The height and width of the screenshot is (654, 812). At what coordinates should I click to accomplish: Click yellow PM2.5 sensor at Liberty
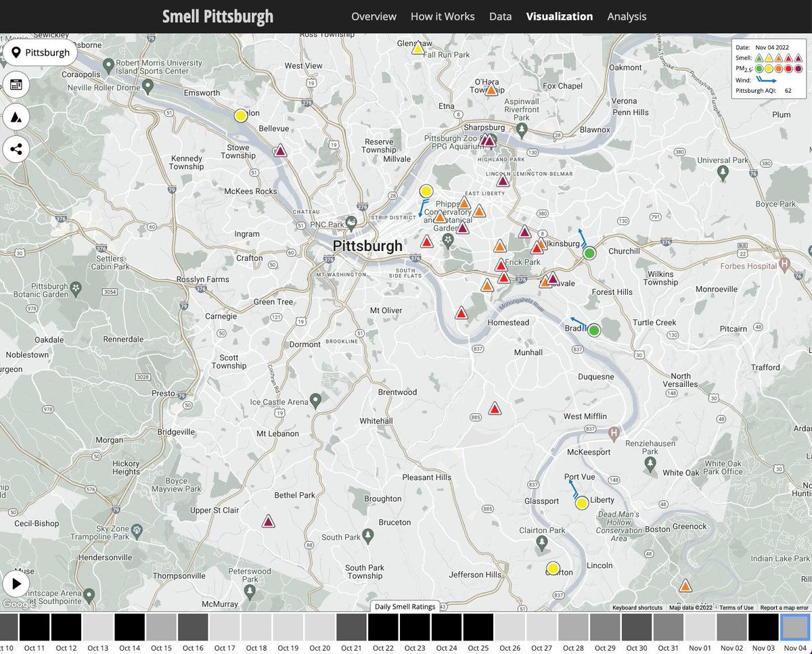[x=581, y=503]
